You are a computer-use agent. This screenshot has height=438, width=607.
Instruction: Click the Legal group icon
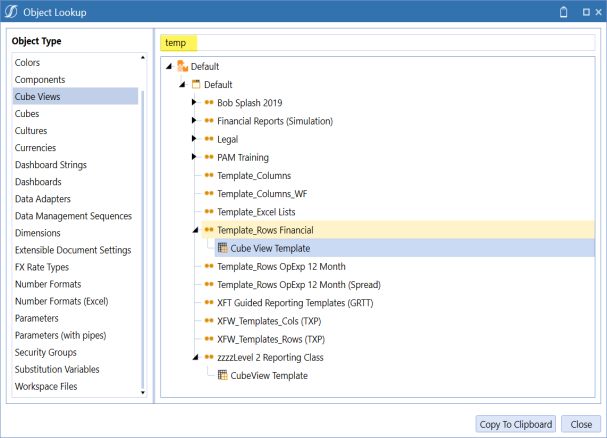pyautogui.click(x=209, y=139)
